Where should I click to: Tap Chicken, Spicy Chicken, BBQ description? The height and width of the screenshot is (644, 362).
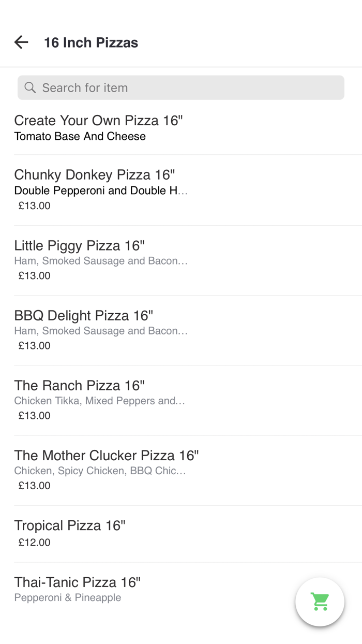click(100, 471)
